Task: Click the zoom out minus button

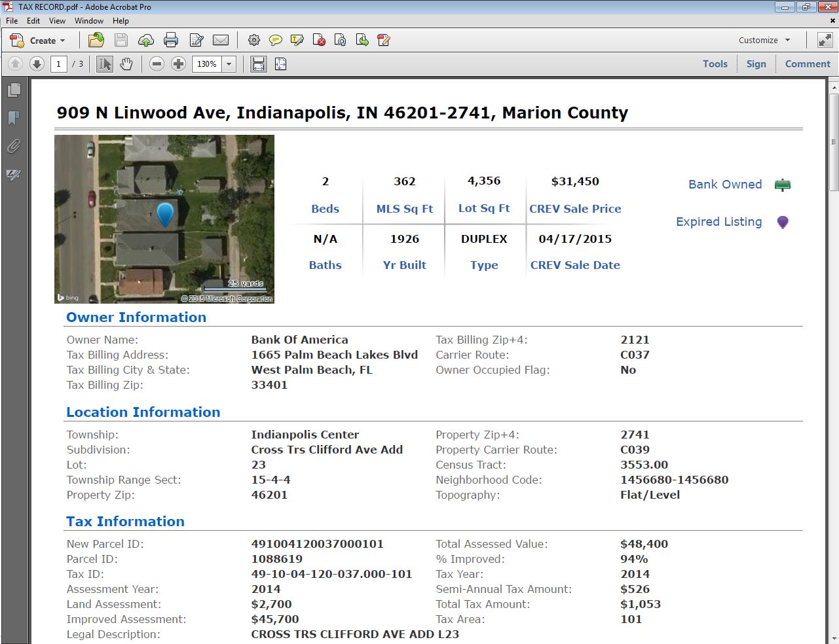Action: [157, 64]
